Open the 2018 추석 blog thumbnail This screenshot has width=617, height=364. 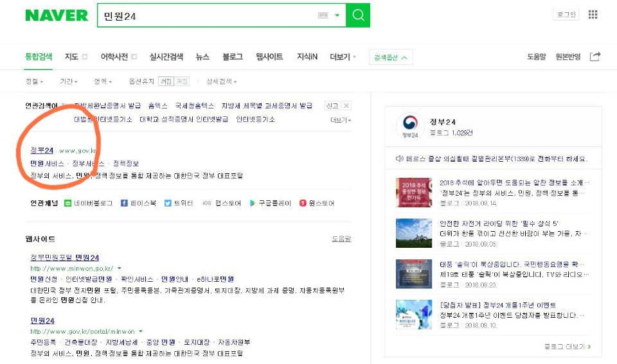click(x=414, y=193)
